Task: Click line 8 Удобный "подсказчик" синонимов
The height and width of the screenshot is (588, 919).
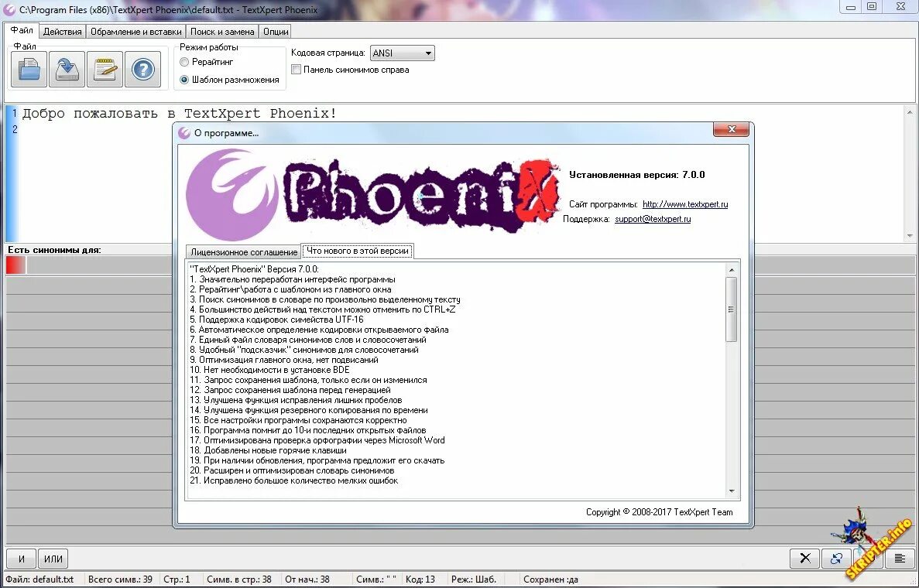Action: (x=304, y=350)
